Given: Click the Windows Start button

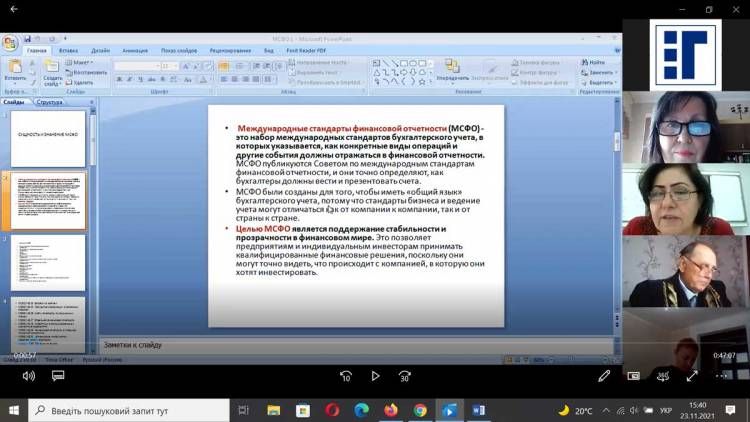Looking at the screenshot, I should click(x=14, y=410).
